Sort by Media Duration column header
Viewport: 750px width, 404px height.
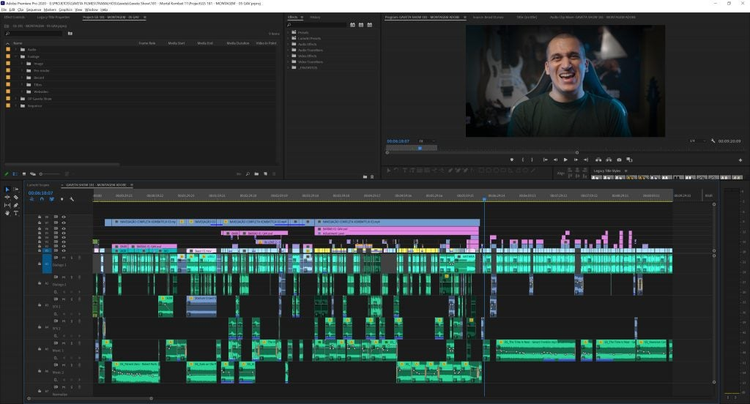pos(238,43)
